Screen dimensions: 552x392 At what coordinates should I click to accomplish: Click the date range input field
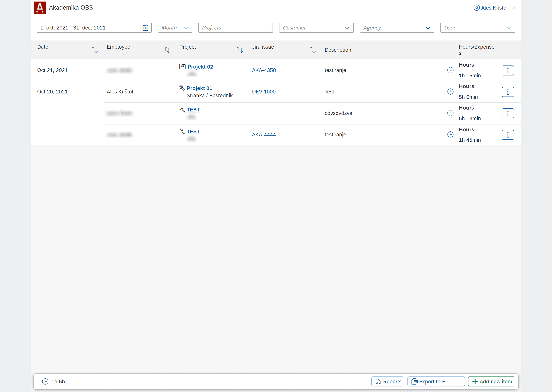pyautogui.click(x=89, y=28)
